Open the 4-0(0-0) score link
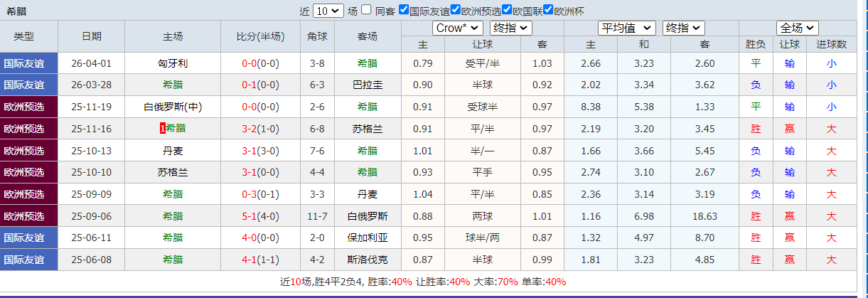Image resolution: width=868 pixels, height=298 pixels. tap(260, 238)
